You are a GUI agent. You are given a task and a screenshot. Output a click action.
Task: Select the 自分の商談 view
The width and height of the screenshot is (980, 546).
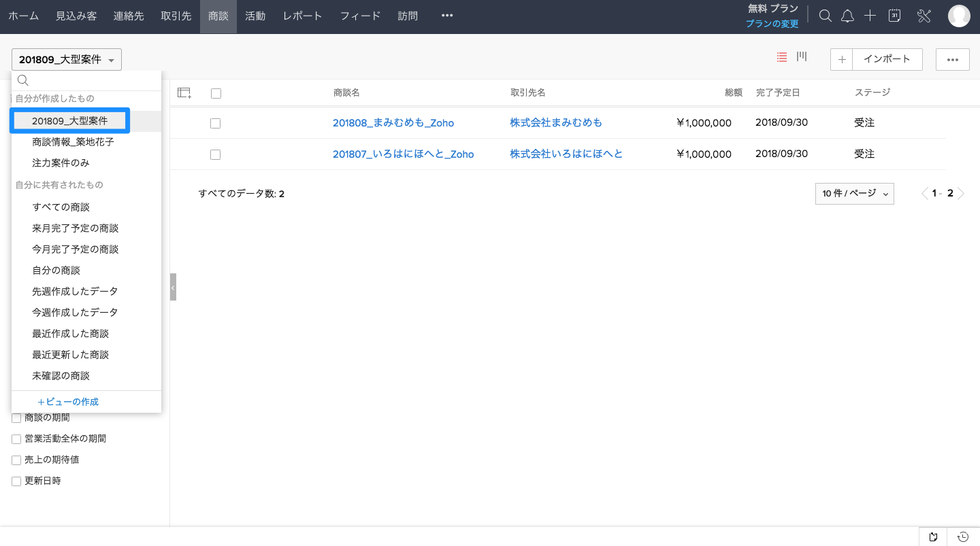click(86, 271)
